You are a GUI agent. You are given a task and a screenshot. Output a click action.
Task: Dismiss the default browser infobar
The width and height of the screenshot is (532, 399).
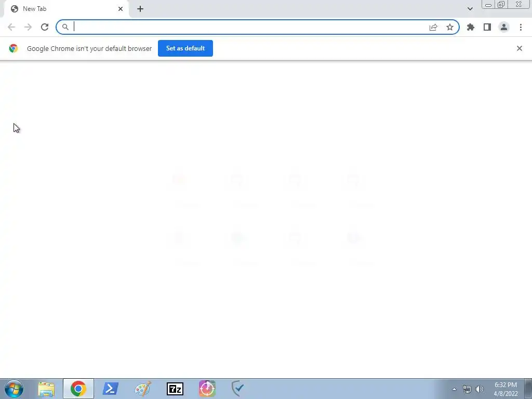519,48
